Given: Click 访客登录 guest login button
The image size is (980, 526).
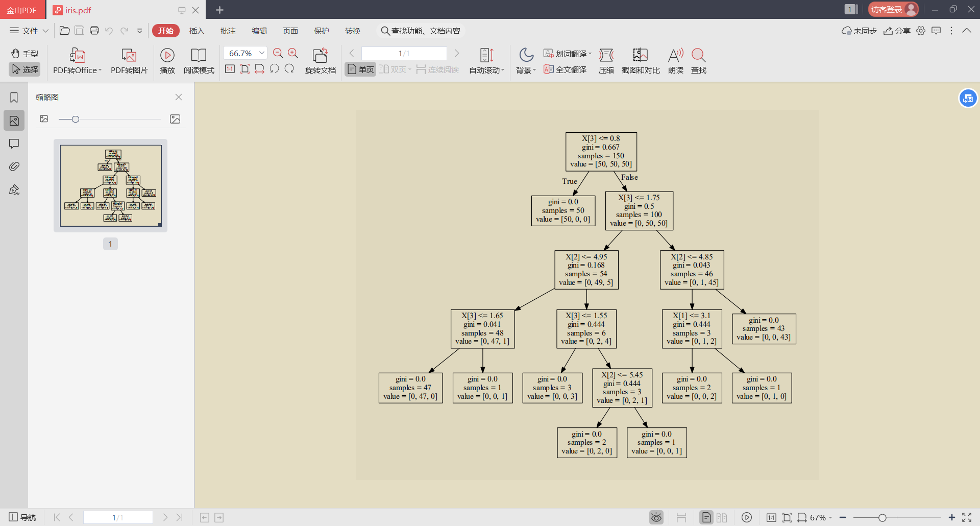Looking at the screenshot, I should 893,9.
